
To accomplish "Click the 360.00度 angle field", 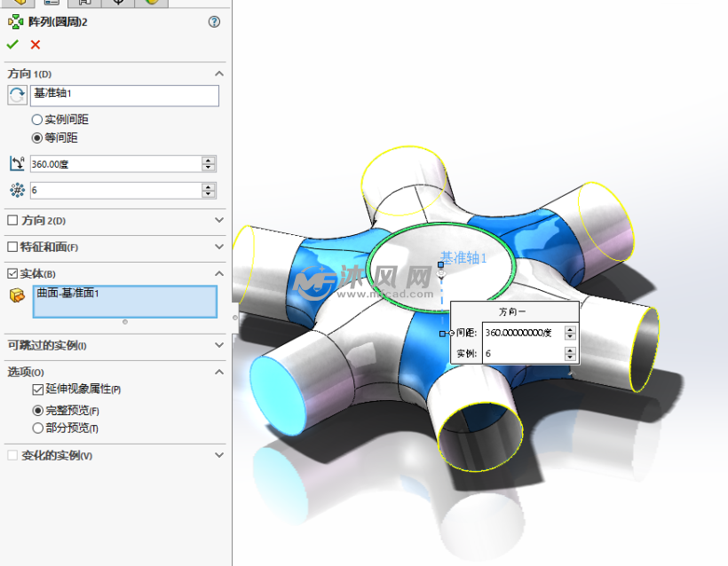I will click(116, 164).
